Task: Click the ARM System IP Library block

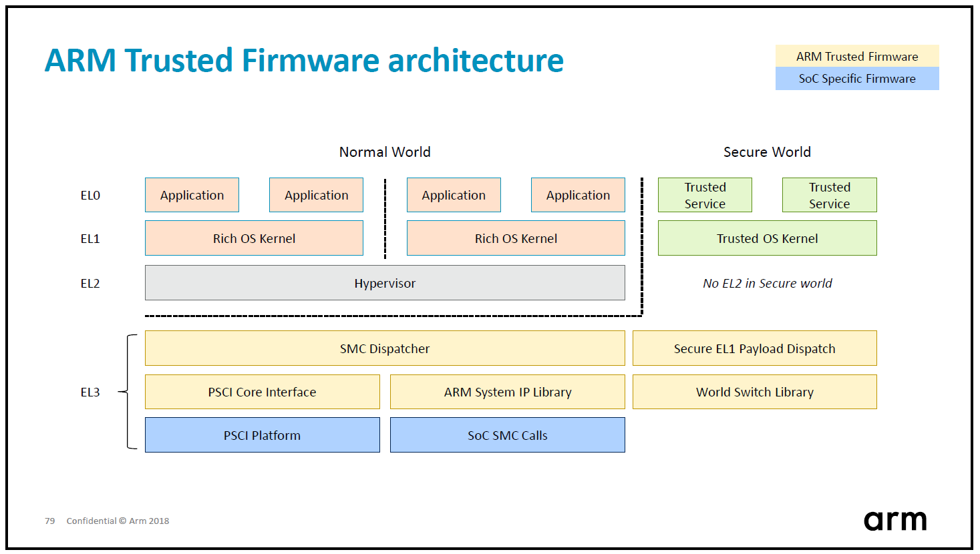Action: (508, 392)
